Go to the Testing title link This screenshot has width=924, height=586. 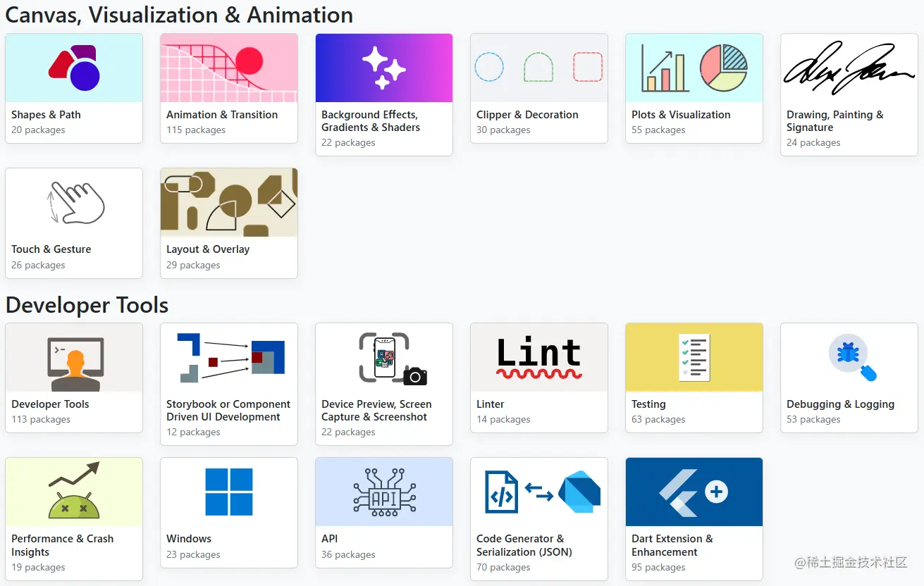coord(648,404)
